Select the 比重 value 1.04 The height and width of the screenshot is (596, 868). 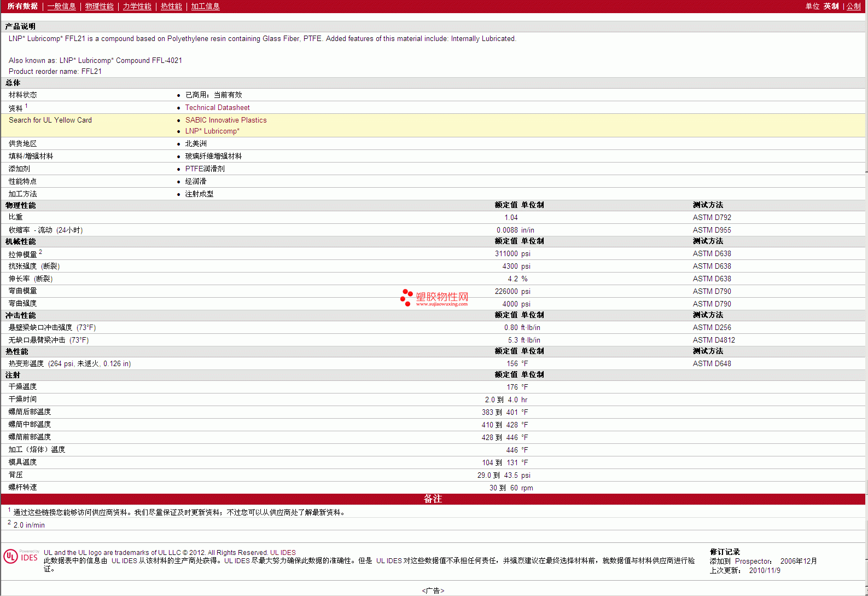click(x=511, y=218)
